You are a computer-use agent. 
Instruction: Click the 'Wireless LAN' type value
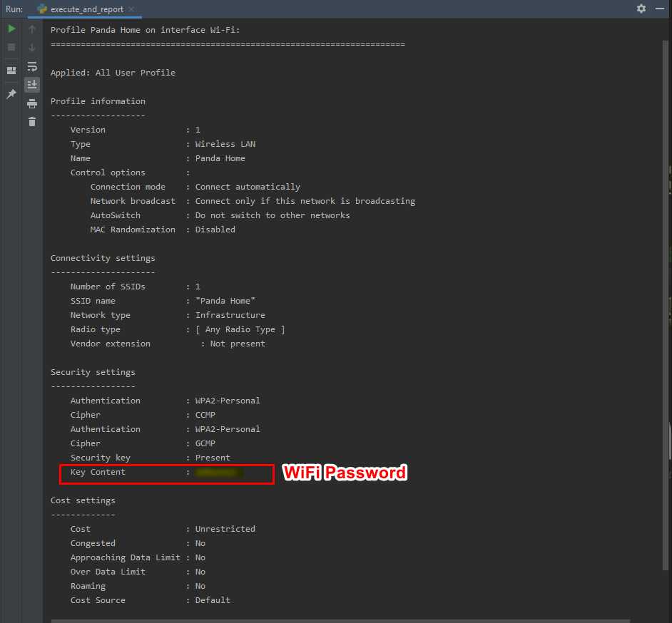225,144
